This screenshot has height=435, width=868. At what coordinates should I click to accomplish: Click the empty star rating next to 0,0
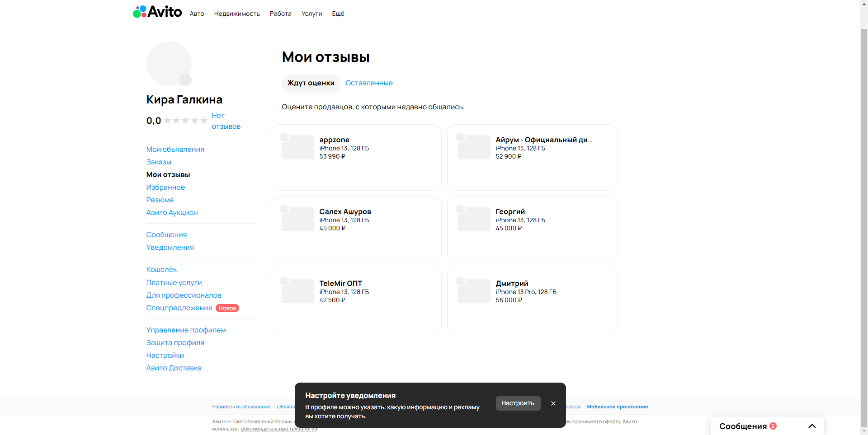point(185,120)
